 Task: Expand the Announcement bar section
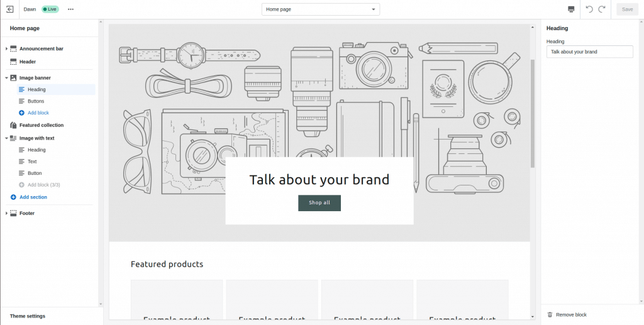coord(6,49)
